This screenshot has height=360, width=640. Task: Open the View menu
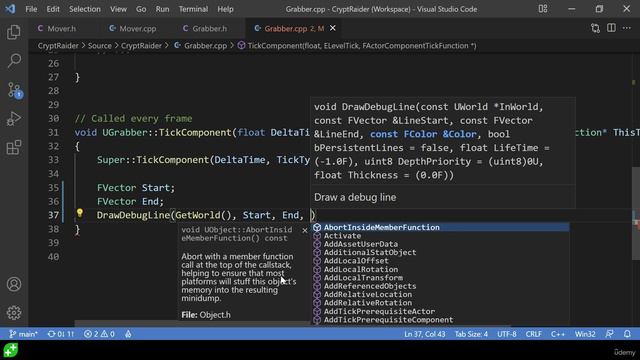point(118,9)
